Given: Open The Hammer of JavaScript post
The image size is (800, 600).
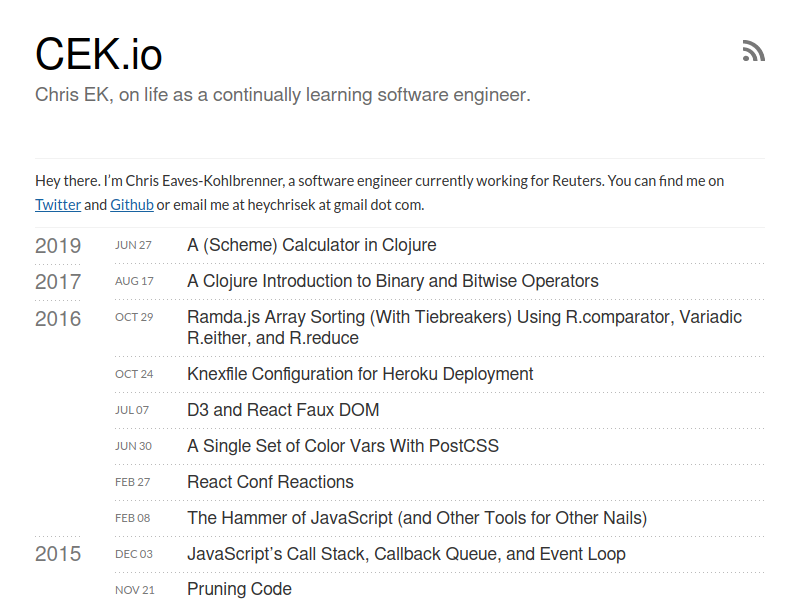Looking at the screenshot, I should point(417,518).
